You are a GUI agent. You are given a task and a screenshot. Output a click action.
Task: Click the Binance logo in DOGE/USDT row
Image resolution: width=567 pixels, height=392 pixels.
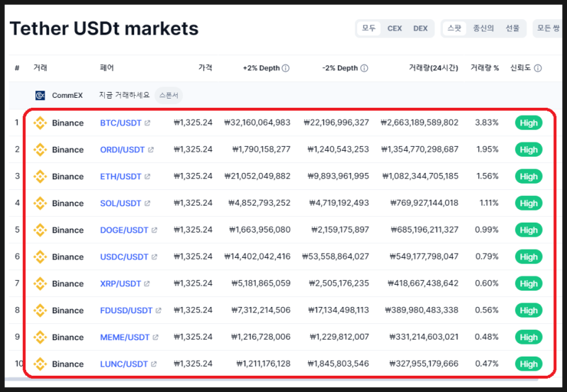point(40,230)
